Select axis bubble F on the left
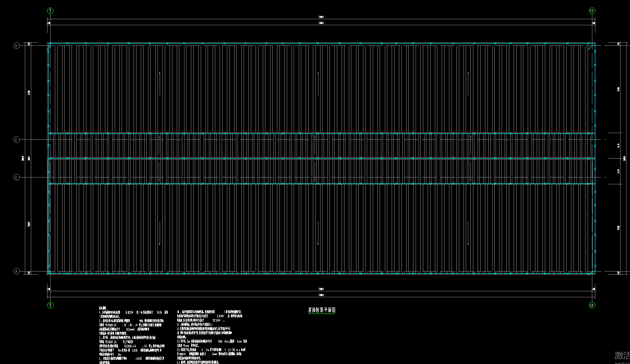This screenshot has height=364, width=630. tap(17, 139)
